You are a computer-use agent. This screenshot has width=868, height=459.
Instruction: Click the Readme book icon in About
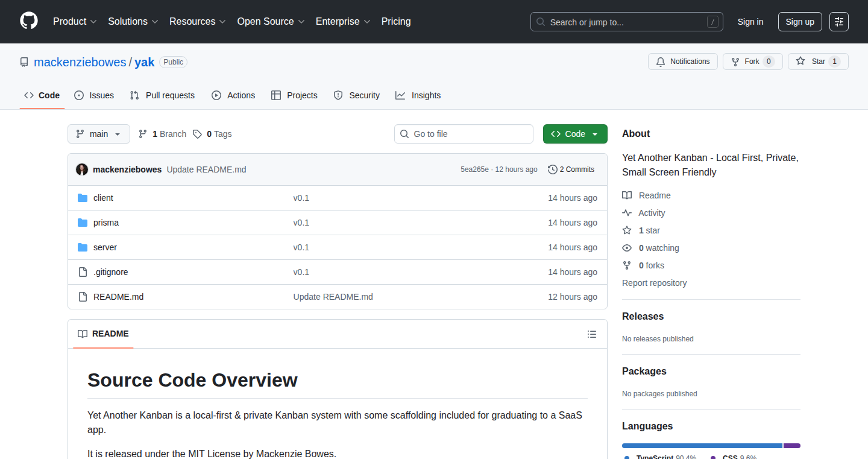click(x=627, y=195)
